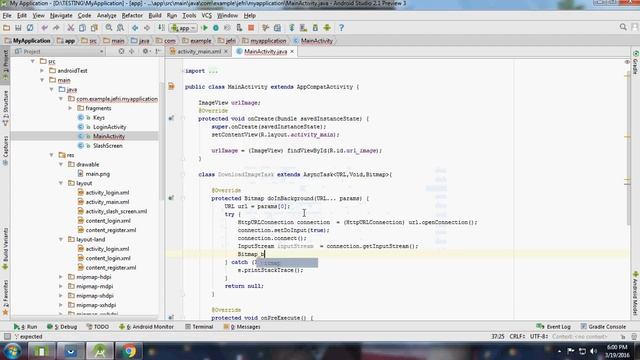Click the Paste icon in toolbar

point(94,28)
